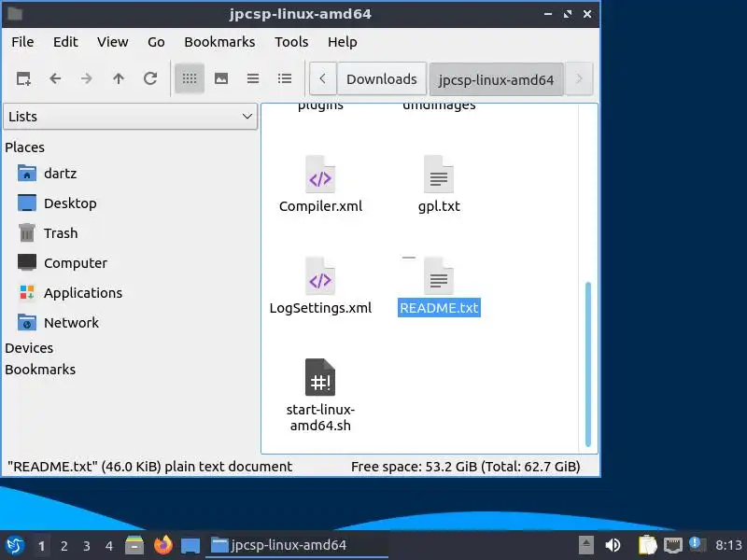Viewport: 747px width, 560px height.
Task: Open the Edit menu
Action: (65, 42)
